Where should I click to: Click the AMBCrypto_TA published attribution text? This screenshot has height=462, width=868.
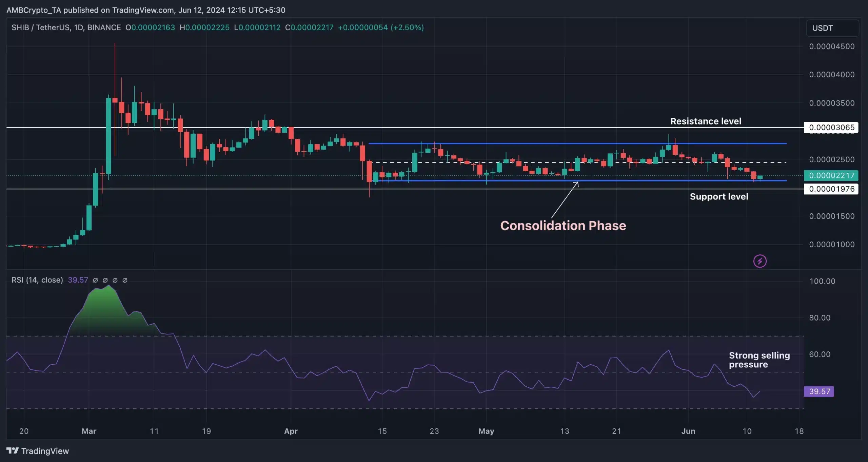coord(146,10)
